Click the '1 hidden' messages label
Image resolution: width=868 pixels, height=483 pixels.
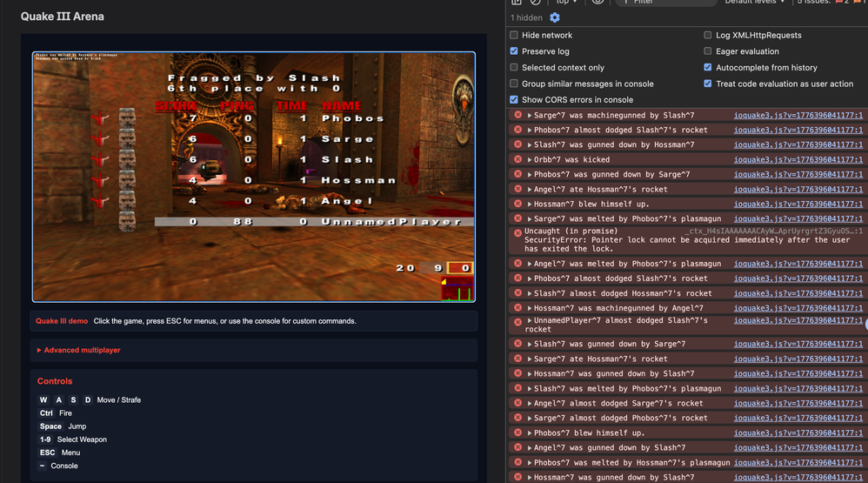click(526, 17)
